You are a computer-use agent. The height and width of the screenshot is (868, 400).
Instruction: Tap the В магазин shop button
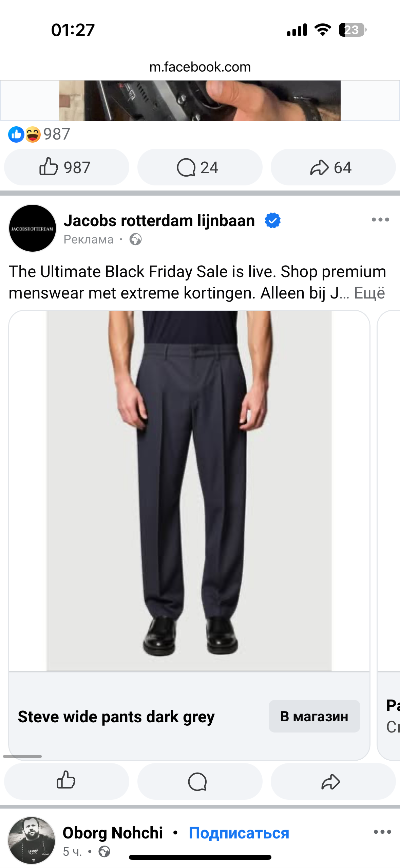(315, 716)
